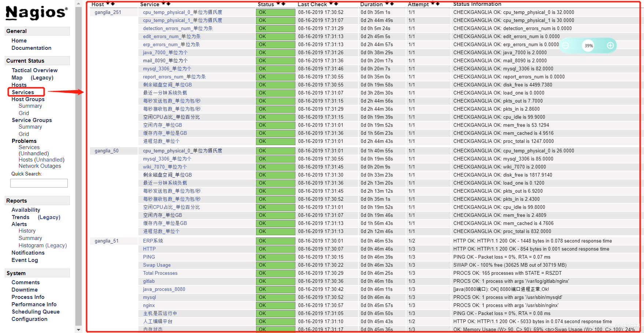The width and height of the screenshot is (644, 333).
Task: Sort Status column descending arrow
Action: coord(283,4)
